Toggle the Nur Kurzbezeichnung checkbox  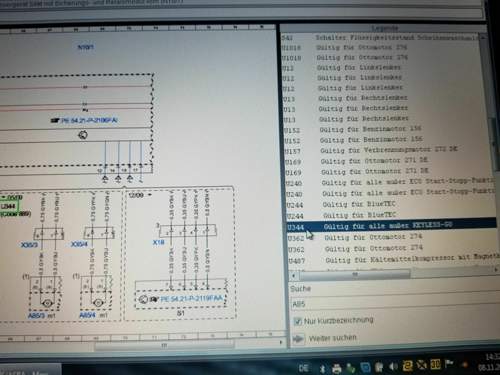(297, 321)
